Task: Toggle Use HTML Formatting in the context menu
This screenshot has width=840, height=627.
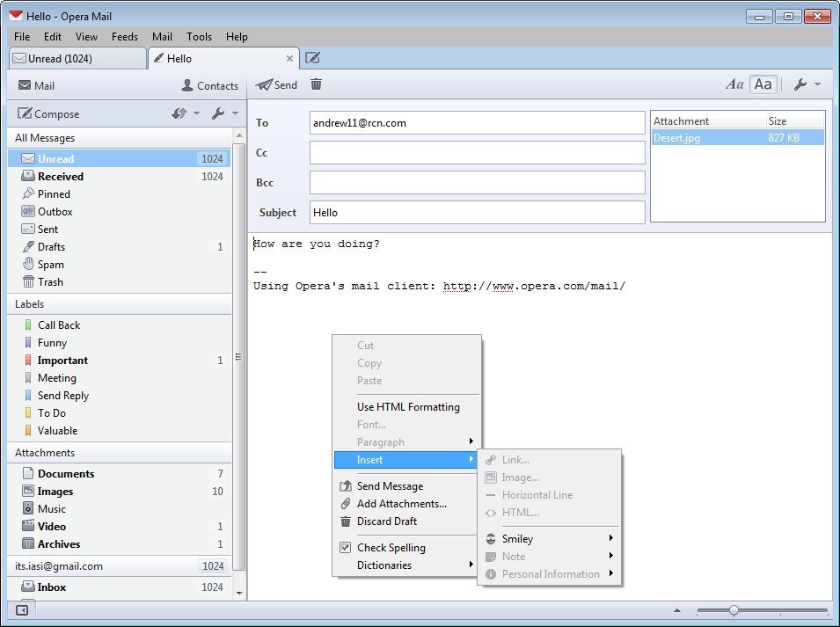Action: click(408, 406)
